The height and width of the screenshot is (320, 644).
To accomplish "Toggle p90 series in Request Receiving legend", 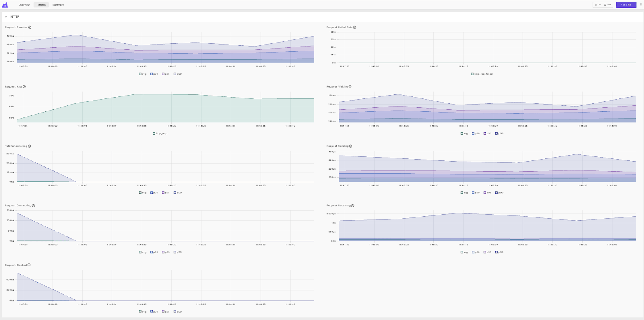I will pos(476,252).
